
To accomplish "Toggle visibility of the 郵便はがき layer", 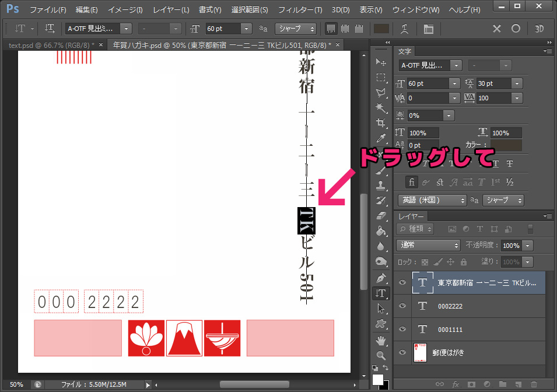I will pyautogui.click(x=402, y=352).
